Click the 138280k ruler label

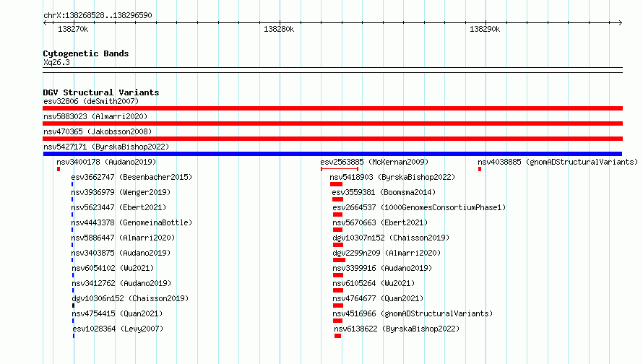[279, 29]
